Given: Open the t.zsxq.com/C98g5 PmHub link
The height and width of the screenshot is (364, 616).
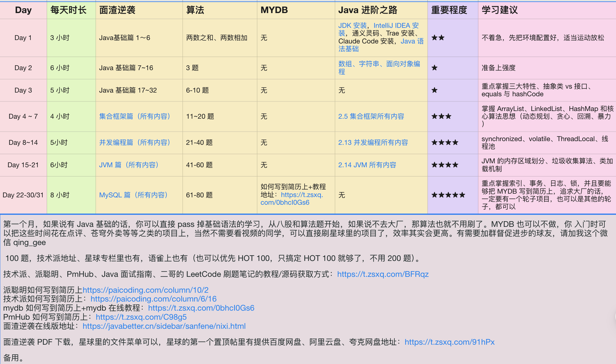Looking at the screenshot, I should (x=141, y=317).
